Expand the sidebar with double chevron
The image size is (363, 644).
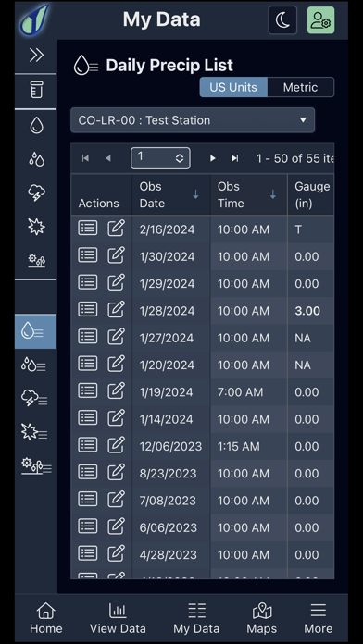pyautogui.click(x=36, y=55)
